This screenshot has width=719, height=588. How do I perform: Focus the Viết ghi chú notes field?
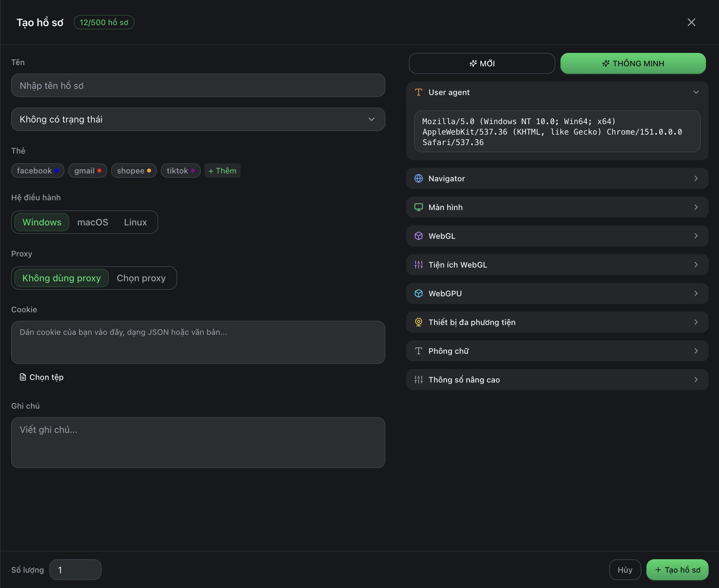pos(198,443)
